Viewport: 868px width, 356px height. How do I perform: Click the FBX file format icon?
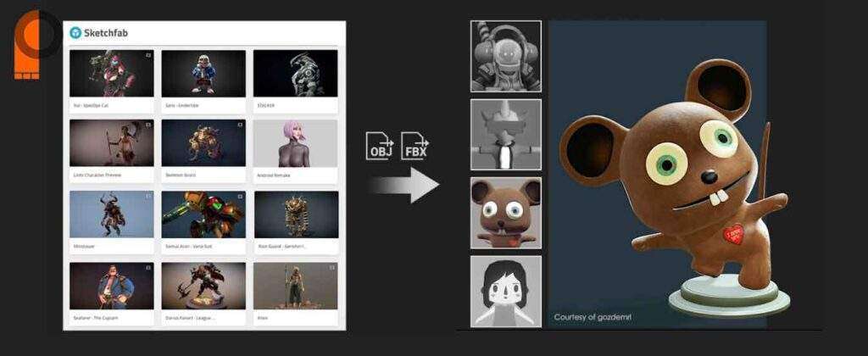(415, 147)
